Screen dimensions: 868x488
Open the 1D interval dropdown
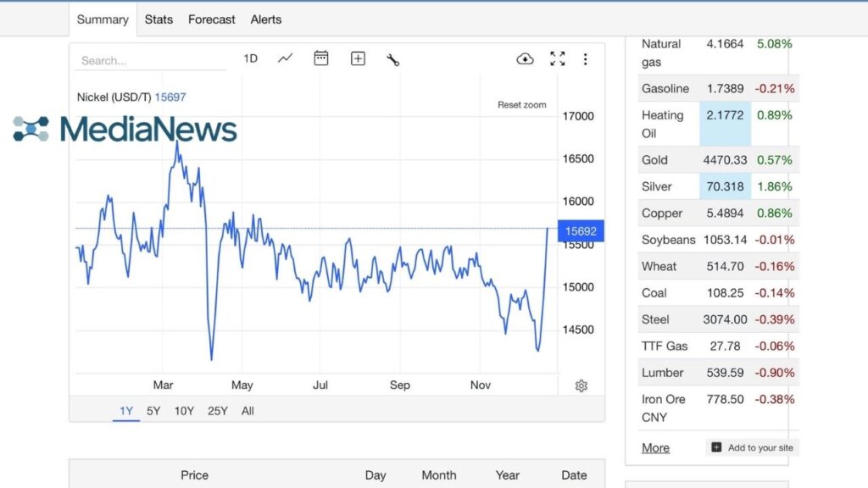tap(250, 58)
